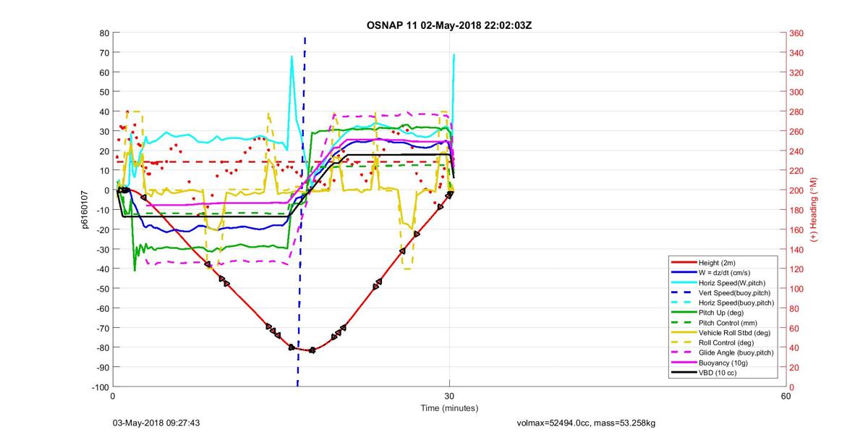Click the red right axis tick label 340
This screenshot has height=435, width=868.
coord(796,53)
